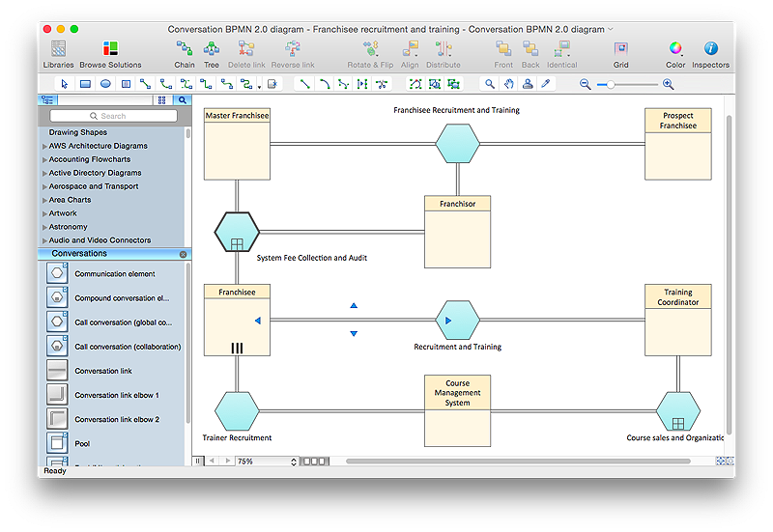This screenshot has height=532, width=773.
Task: Pick Conversation link elbow 2 shape
Action: click(x=57, y=418)
